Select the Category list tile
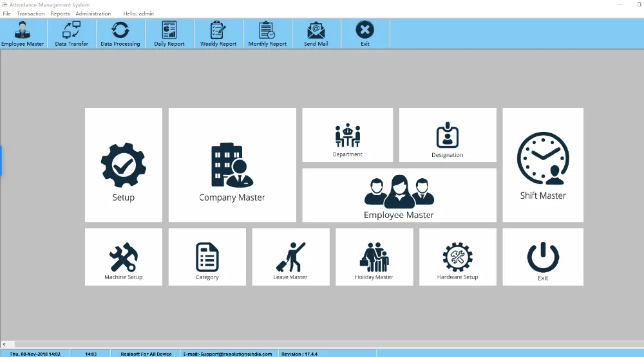Screen dimensions: 644x357 click(207, 257)
